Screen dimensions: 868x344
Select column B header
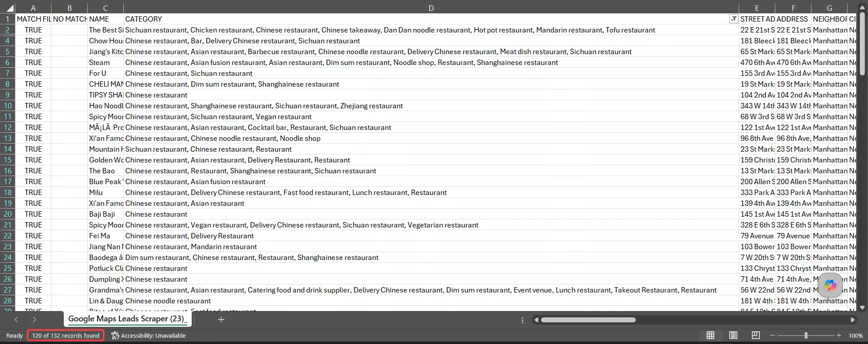tap(70, 8)
